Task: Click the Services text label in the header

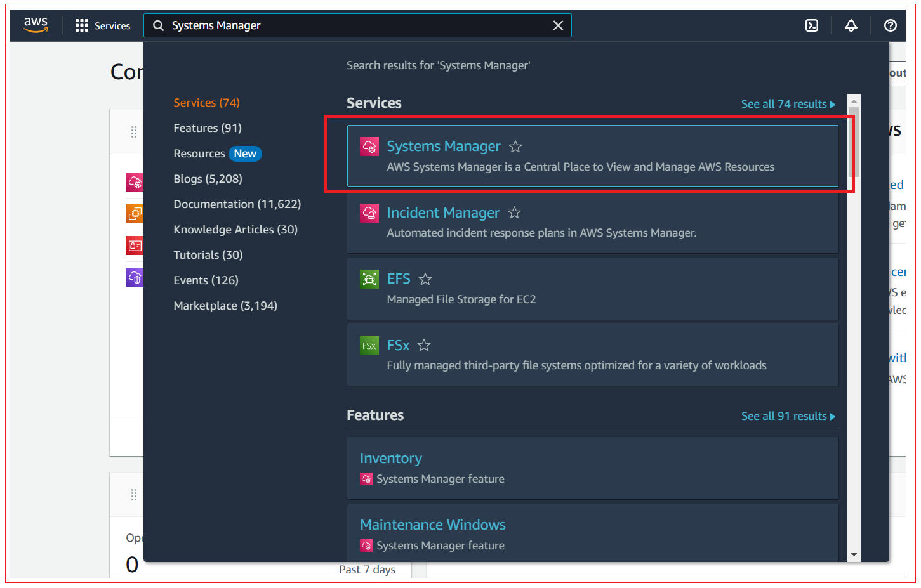Action: tap(112, 26)
